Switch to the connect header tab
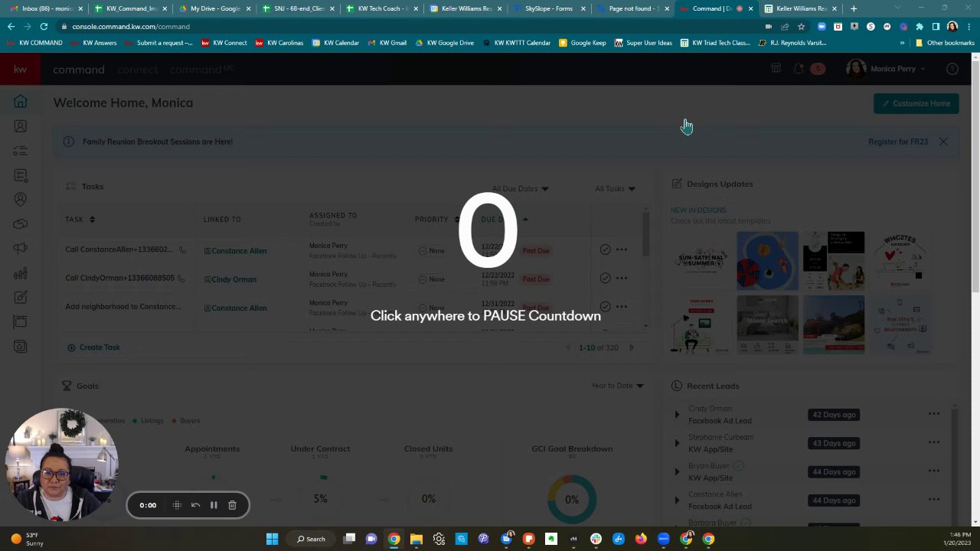The image size is (980, 551). pos(138,70)
